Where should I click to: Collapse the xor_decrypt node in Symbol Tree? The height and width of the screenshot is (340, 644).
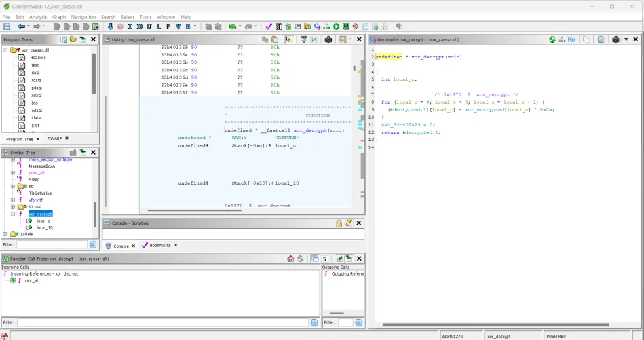[x=13, y=214]
